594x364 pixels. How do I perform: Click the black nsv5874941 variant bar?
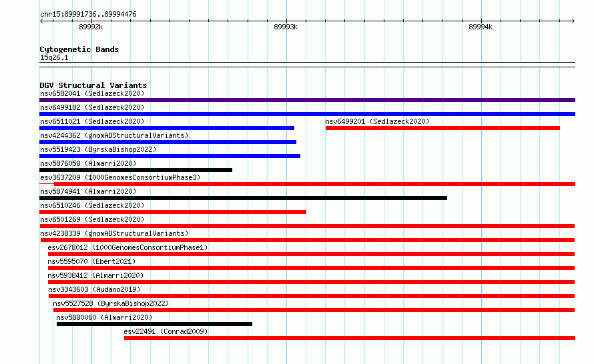243,198
